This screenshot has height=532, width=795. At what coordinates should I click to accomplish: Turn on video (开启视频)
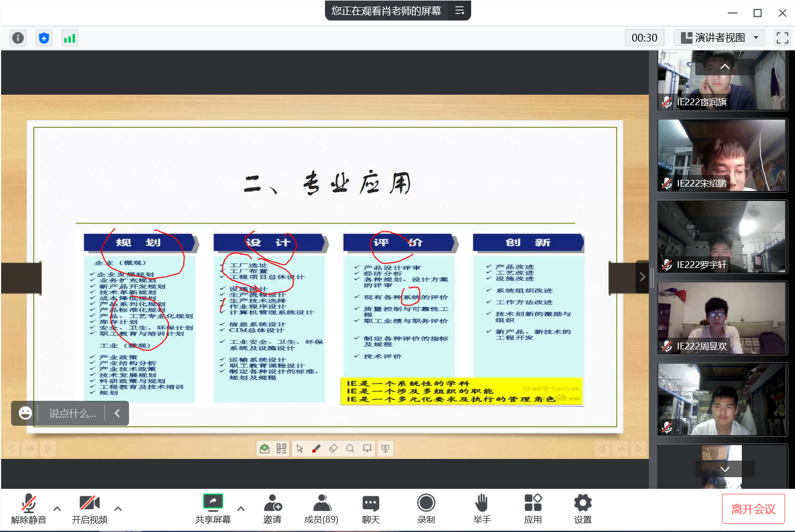[89, 508]
